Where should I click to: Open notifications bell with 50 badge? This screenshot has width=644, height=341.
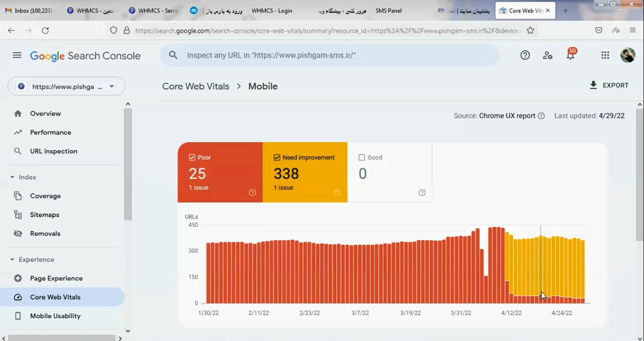point(570,55)
